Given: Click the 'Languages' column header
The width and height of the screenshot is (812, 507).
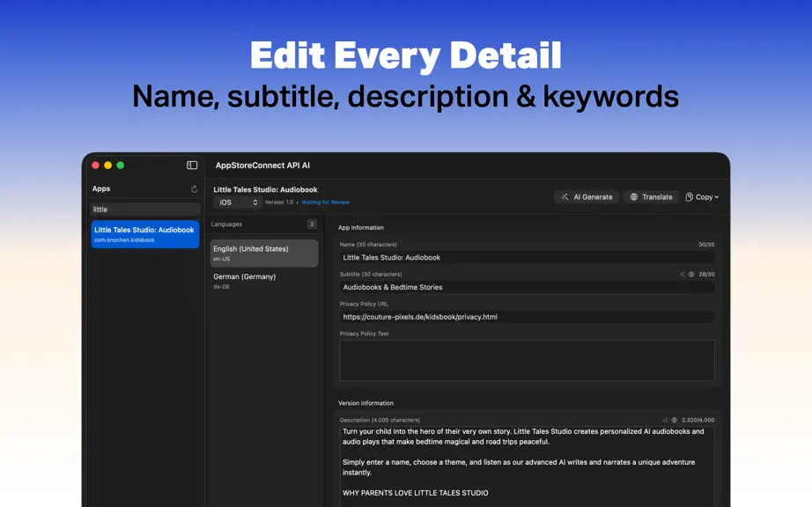Looking at the screenshot, I should coord(226,224).
